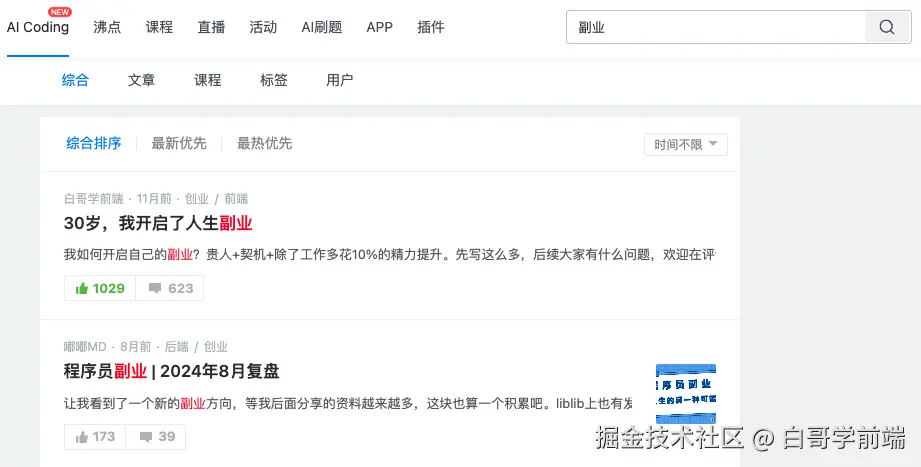
Task: Click the 8月前 timestamp text
Action: point(136,347)
